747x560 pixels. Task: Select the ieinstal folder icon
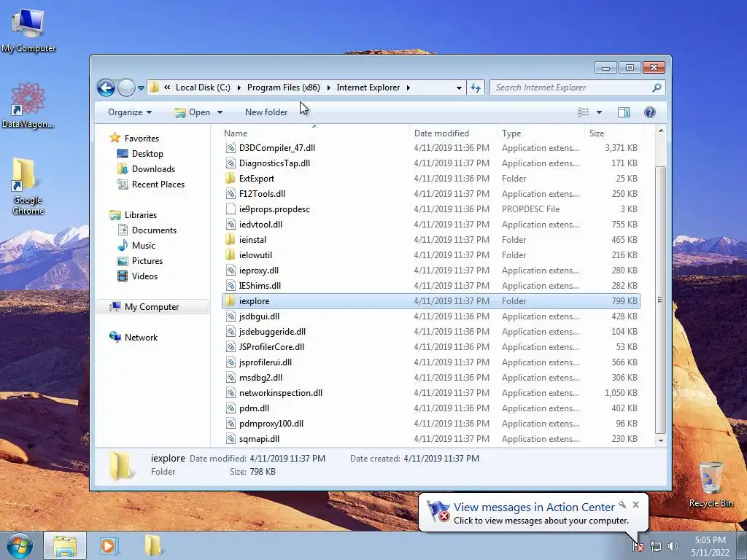231,240
